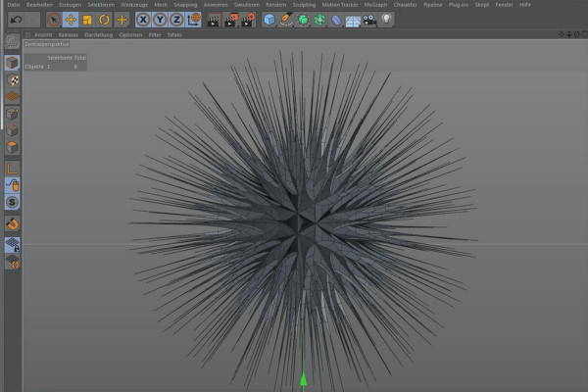The width and height of the screenshot is (588, 392).
Task: Open the Snapping menu
Action: point(185,5)
